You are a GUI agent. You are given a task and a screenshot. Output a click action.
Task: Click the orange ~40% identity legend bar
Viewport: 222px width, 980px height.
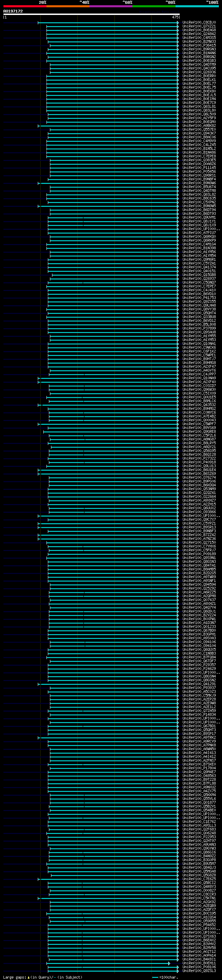click(x=68, y=6)
